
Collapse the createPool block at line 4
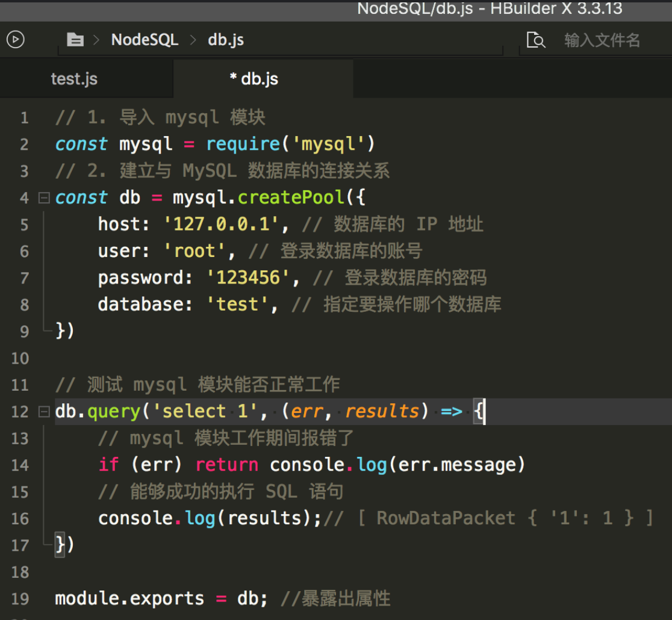(x=44, y=198)
